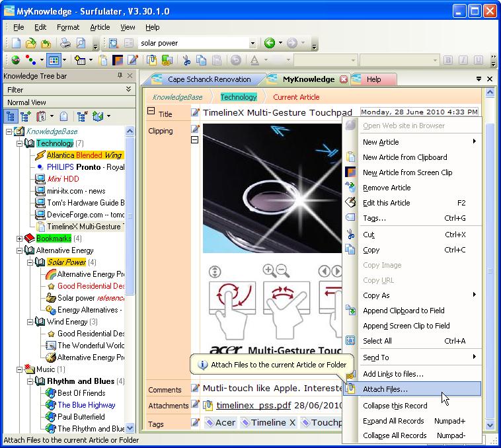Screen dimensions: 501x448
Task: Click the print preview magnifier icon
Action: [81, 43]
